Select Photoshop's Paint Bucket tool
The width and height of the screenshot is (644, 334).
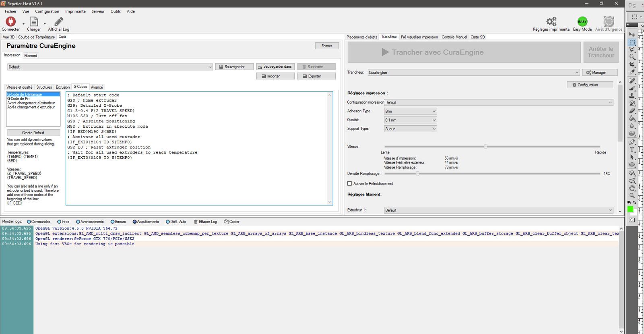coord(632,118)
